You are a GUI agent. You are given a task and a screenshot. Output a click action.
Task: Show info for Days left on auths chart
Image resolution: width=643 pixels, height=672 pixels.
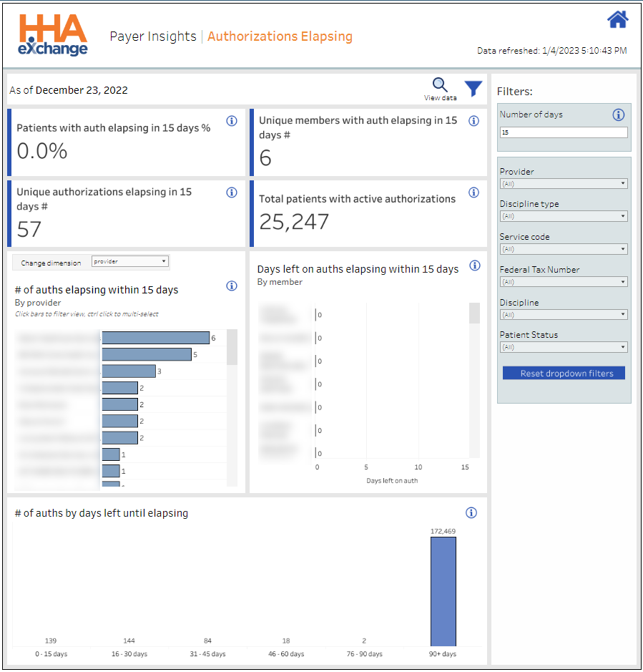click(475, 266)
